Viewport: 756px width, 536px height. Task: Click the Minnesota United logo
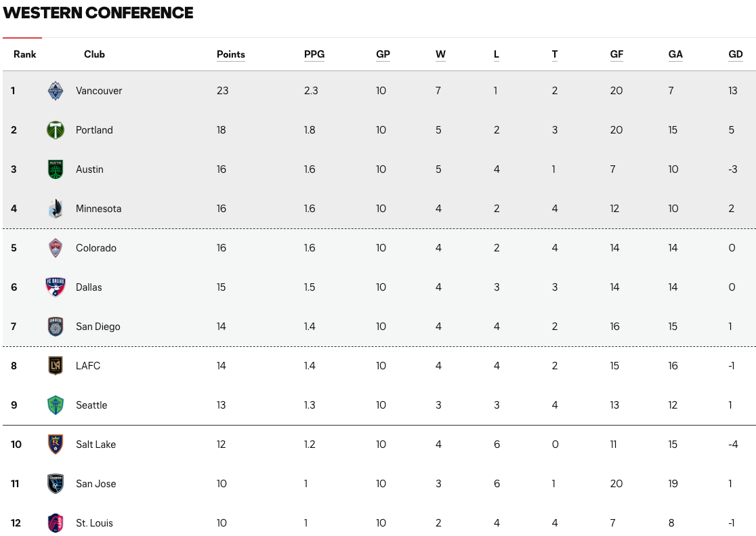[x=55, y=209]
